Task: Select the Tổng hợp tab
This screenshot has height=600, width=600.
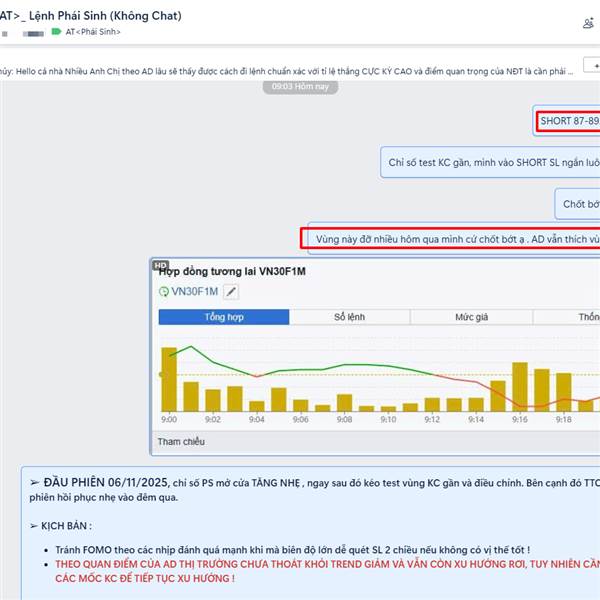Action: [224, 317]
